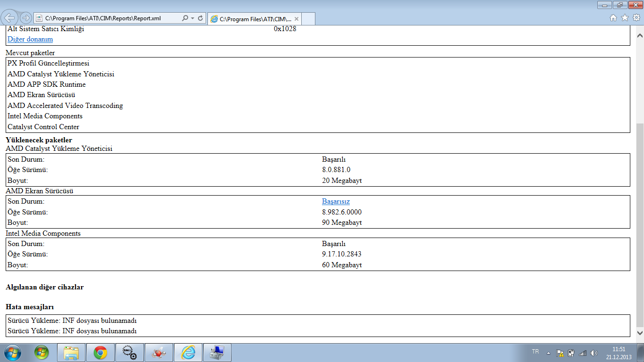Select 'Catalyst Control Center' row
Image resolution: width=644 pixels, height=362 pixels.
tap(318, 127)
